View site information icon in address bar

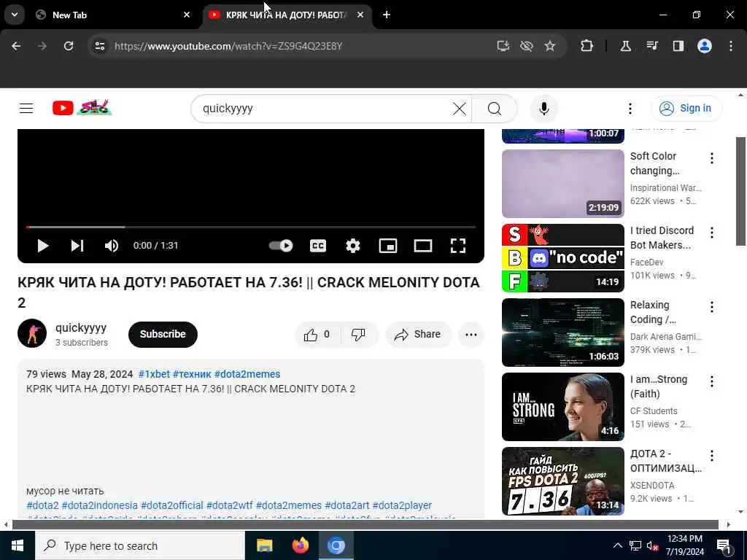[x=99, y=46]
